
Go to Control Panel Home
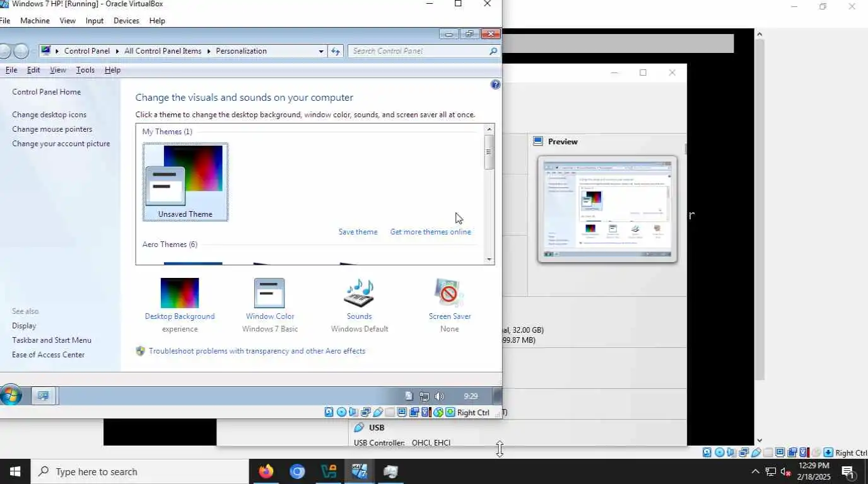46,92
